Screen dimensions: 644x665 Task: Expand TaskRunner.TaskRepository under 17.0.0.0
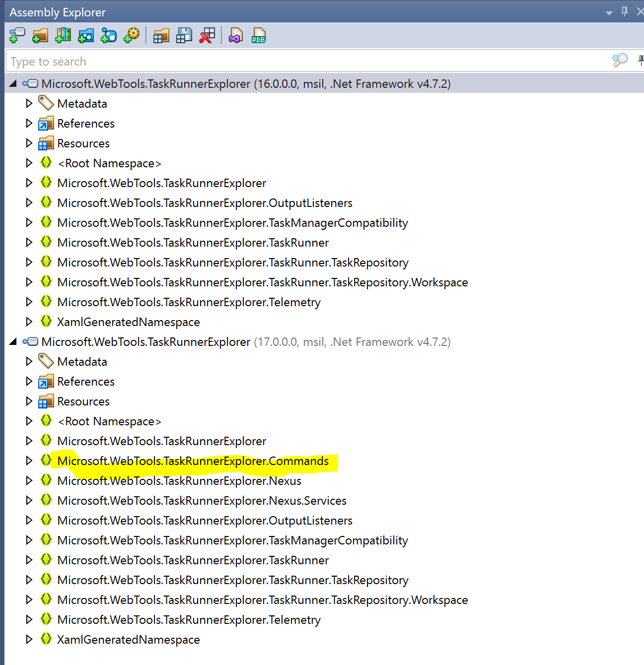click(x=29, y=580)
